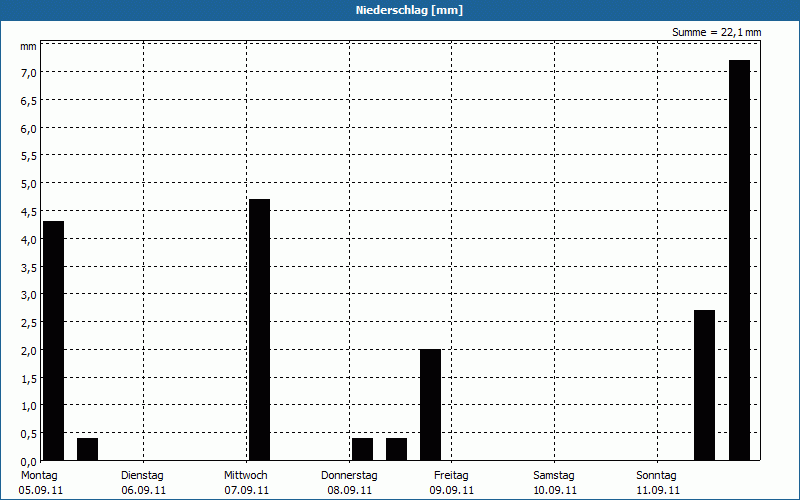This screenshot has height=500, width=800.
Task: Click the Montag axis label
Action: (39, 476)
